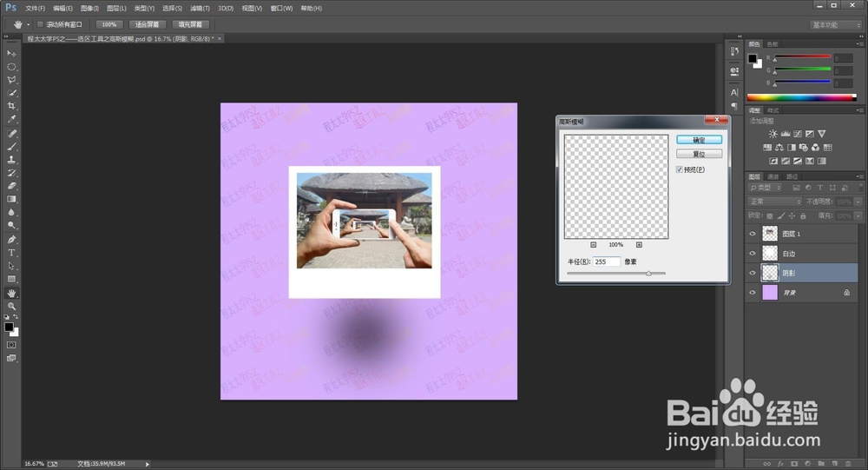Select the Eraser tool

pyautogui.click(x=11, y=186)
